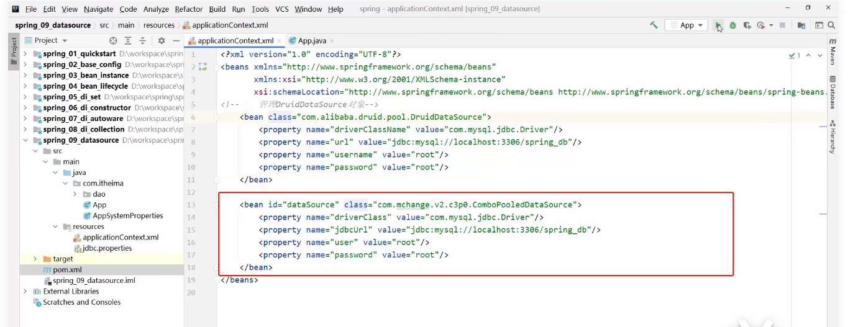Click the Analyze menu

click(x=155, y=9)
